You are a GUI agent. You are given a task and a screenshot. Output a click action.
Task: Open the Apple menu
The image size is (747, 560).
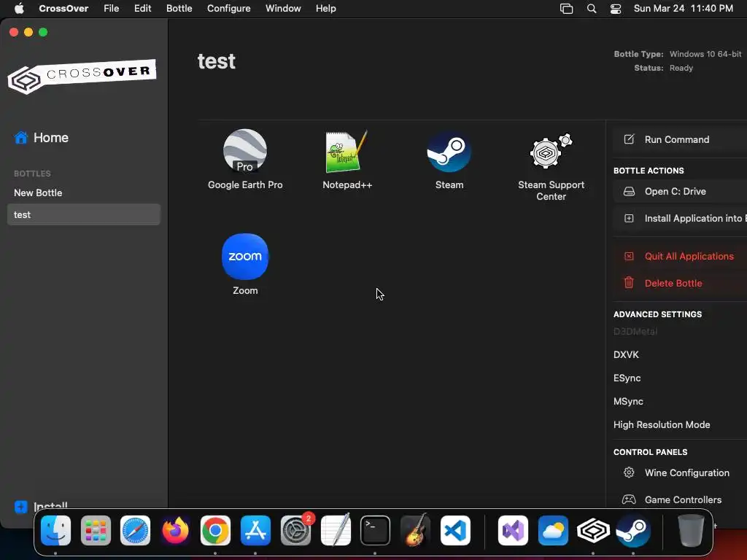coord(19,9)
